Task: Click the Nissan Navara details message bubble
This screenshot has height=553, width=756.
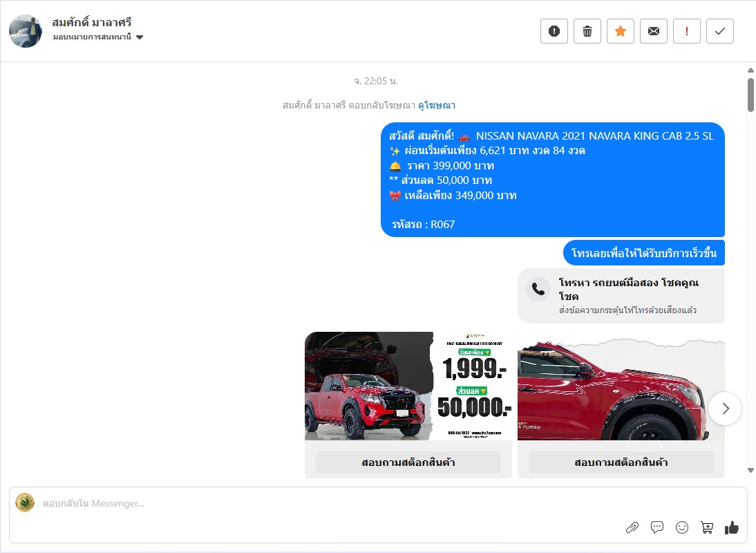Action: pyautogui.click(x=553, y=180)
